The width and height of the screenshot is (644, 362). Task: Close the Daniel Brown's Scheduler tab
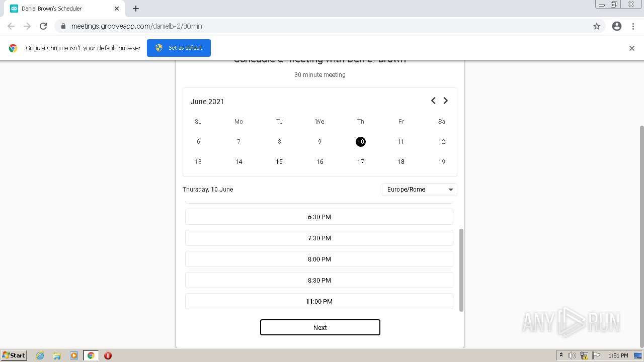tap(117, 9)
